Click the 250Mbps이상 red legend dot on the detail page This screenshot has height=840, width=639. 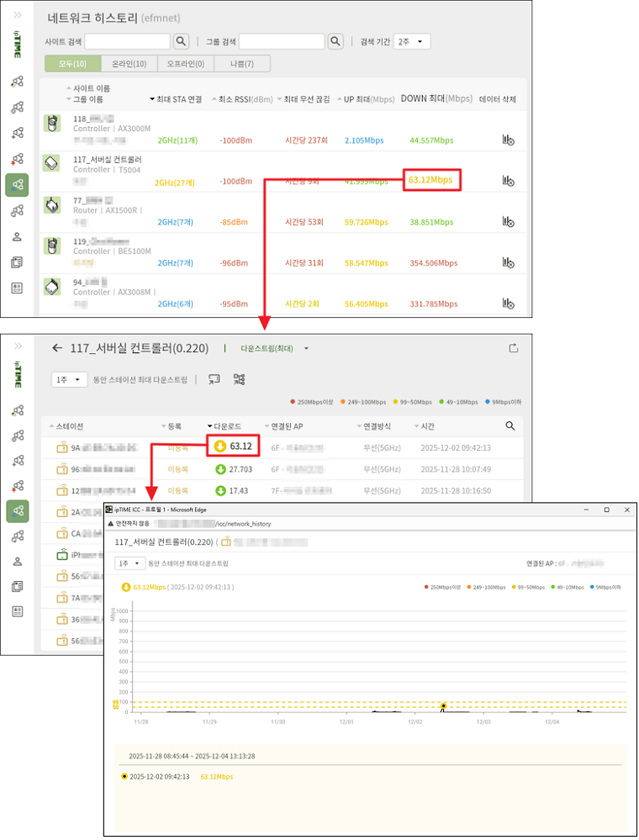point(293,402)
